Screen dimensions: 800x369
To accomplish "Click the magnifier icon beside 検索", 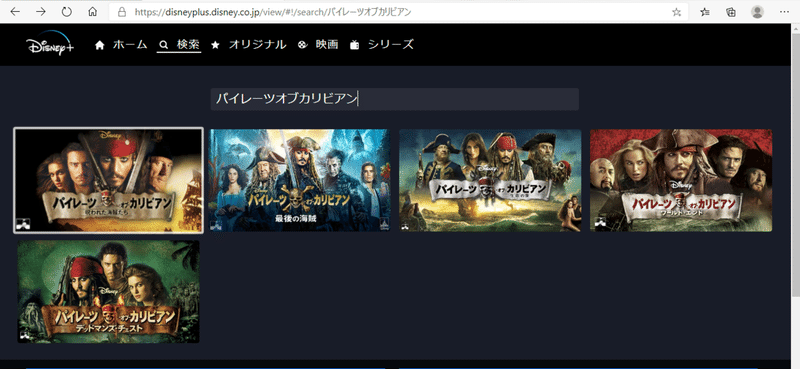I will click(164, 45).
